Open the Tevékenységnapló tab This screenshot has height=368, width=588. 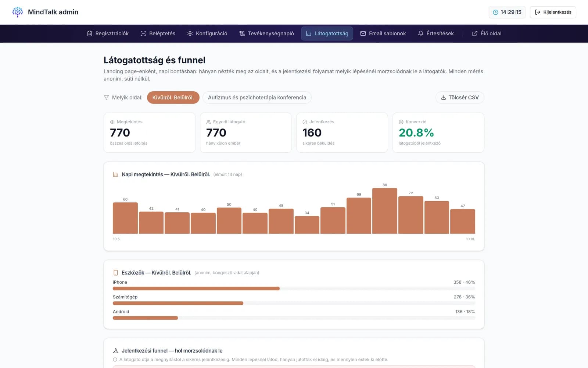(x=266, y=33)
